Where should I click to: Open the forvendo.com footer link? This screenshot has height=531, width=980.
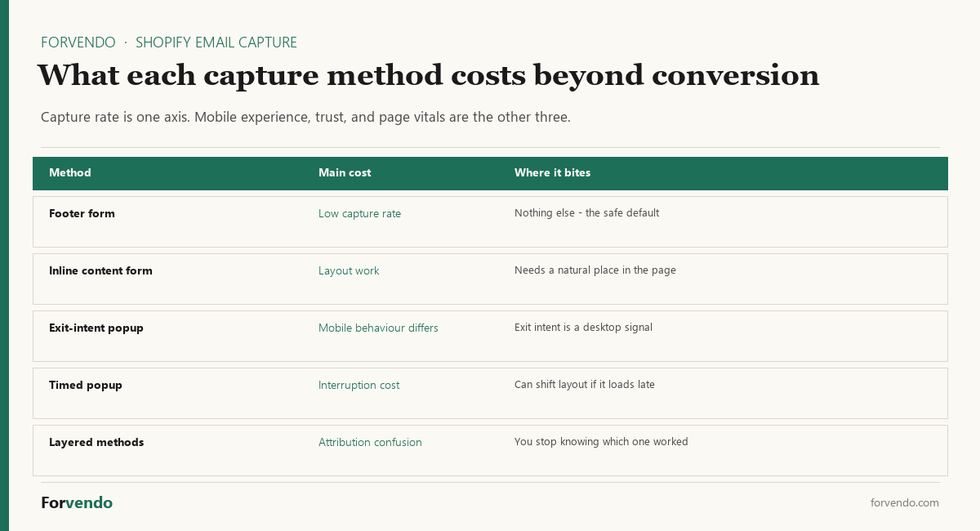905,503
